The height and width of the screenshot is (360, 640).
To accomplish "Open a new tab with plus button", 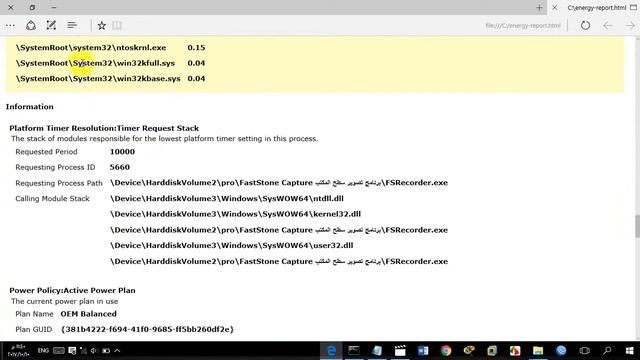I will click(539, 7).
